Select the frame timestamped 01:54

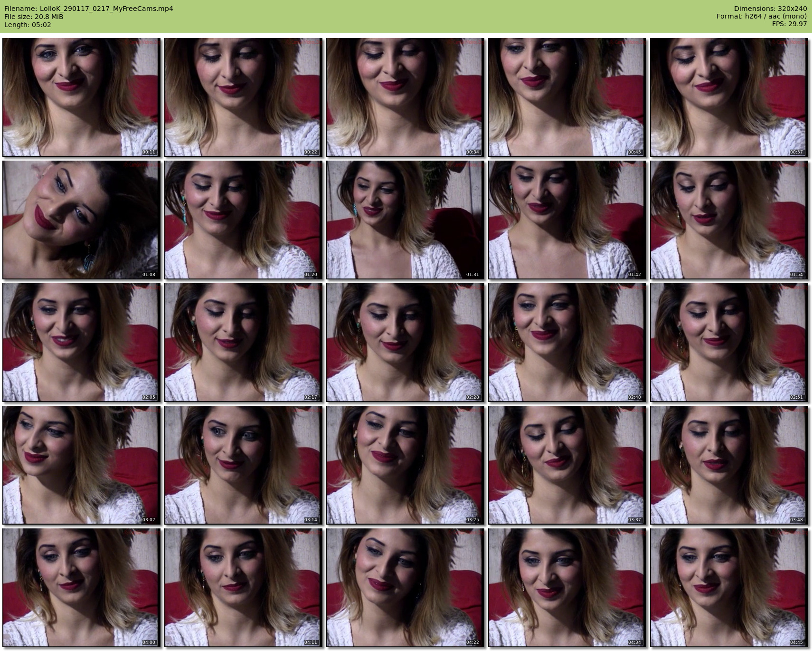coord(729,220)
